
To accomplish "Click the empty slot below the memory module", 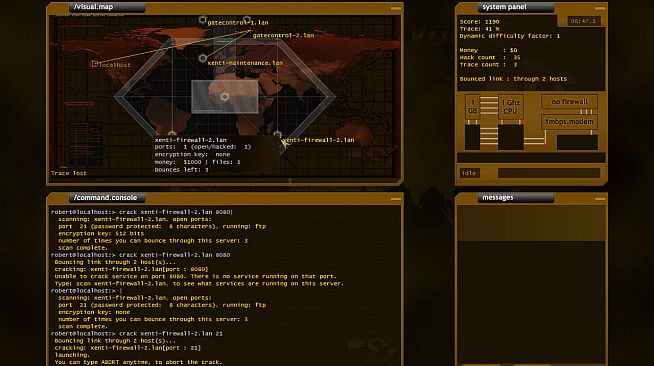I will click(x=472, y=137).
